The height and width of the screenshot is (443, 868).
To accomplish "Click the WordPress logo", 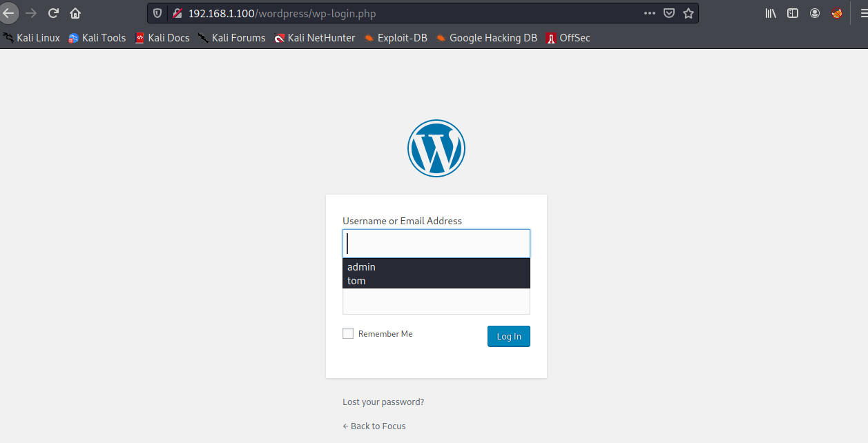I will tap(436, 148).
